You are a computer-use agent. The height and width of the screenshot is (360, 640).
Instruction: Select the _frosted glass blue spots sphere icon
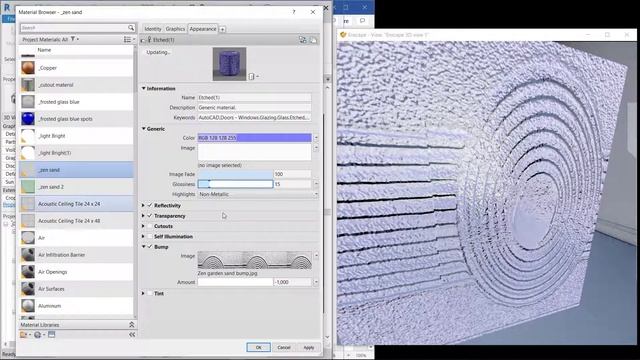[28, 119]
